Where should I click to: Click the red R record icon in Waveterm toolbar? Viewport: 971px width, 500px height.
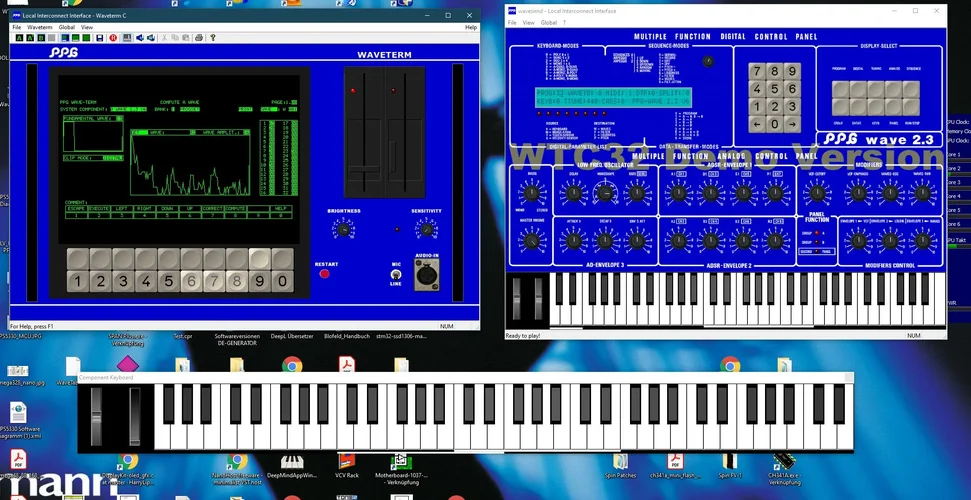(x=113, y=38)
